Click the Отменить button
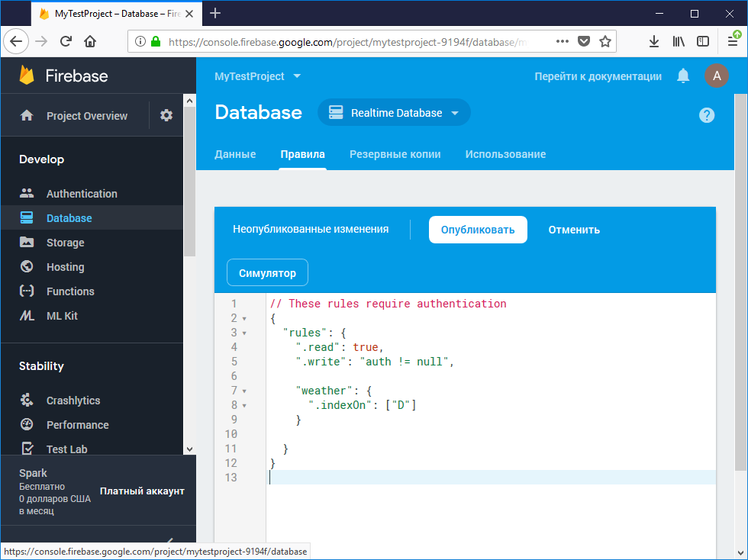Image resolution: width=748 pixels, height=560 pixels. click(x=574, y=230)
